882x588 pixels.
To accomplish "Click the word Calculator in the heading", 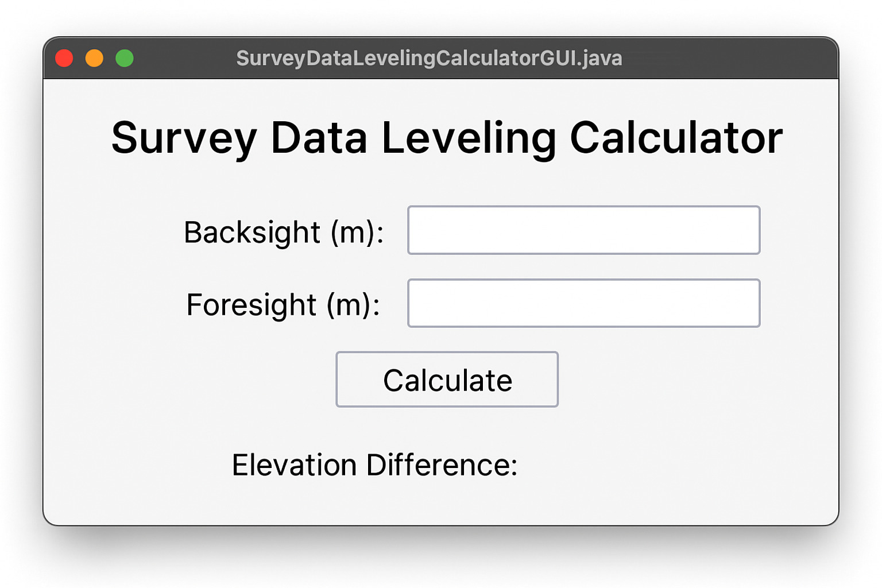I will 676,138.
